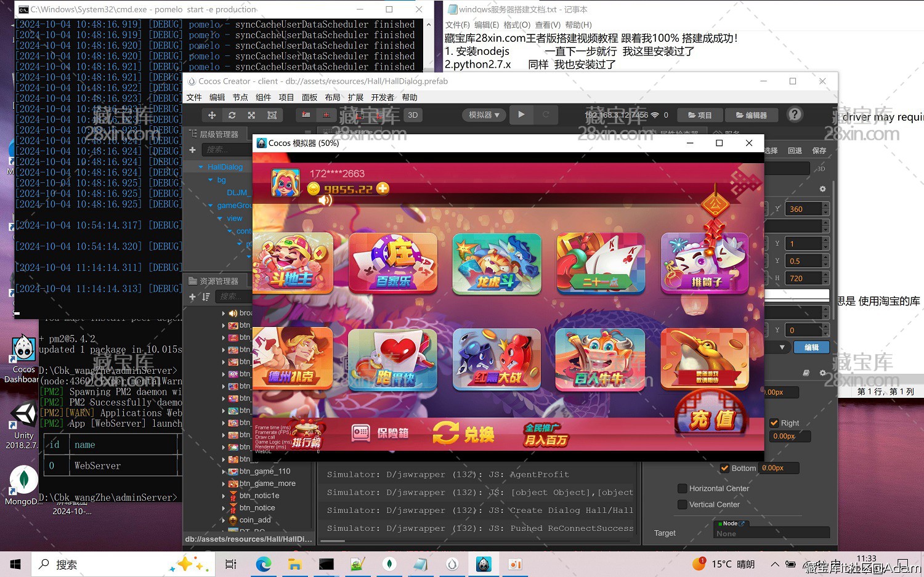Open the 模拟器 dropdown in the toolbar

coord(484,115)
